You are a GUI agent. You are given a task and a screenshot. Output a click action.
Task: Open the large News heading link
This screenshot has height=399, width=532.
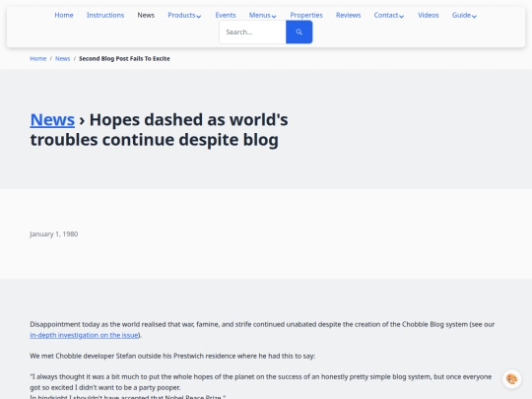pyautogui.click(x=52, y=120)
